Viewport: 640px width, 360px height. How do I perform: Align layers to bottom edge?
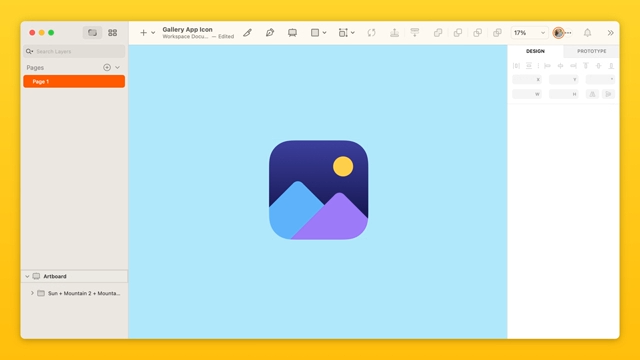click(x=611, y=66)
